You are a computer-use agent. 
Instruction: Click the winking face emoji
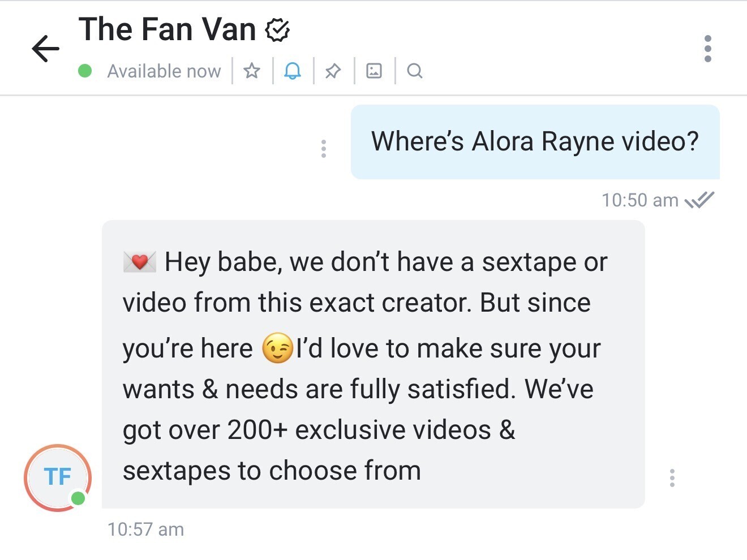[277, 348]
